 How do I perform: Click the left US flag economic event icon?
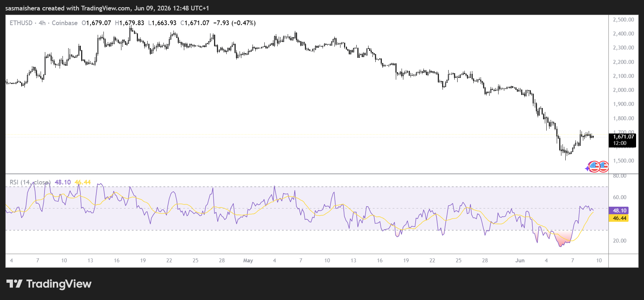tap(594, 167)
